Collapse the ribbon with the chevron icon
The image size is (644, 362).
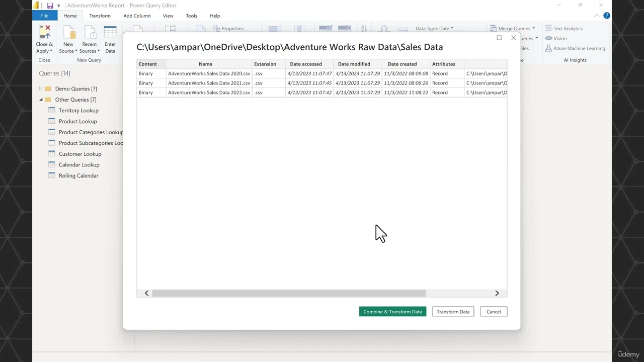[598, 16]
